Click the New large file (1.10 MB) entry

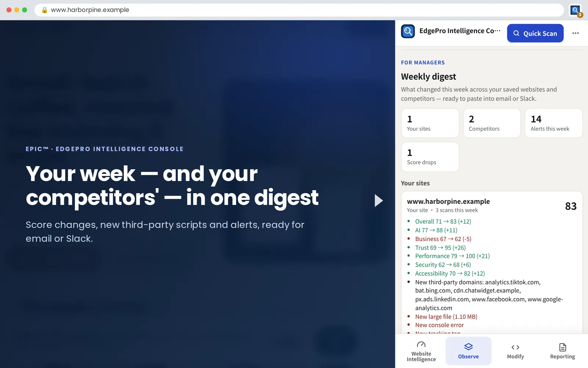tap(446, 317)
